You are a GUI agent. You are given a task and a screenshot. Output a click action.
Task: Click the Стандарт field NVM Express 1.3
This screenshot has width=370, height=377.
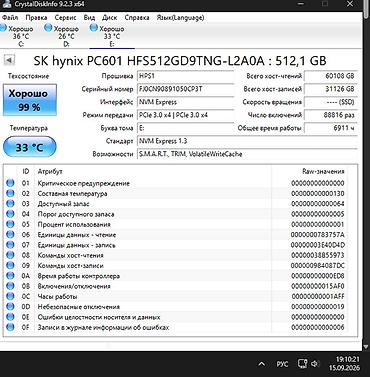247,141
